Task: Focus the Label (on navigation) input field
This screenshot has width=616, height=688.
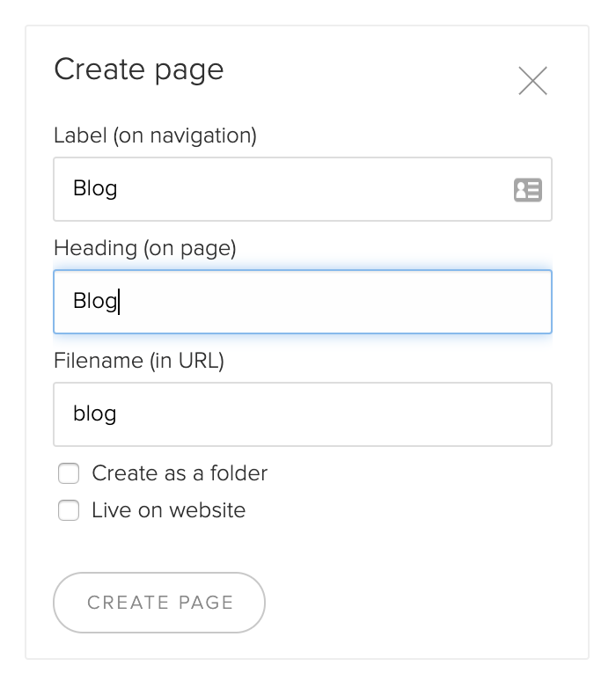Action: click(303, 189)
